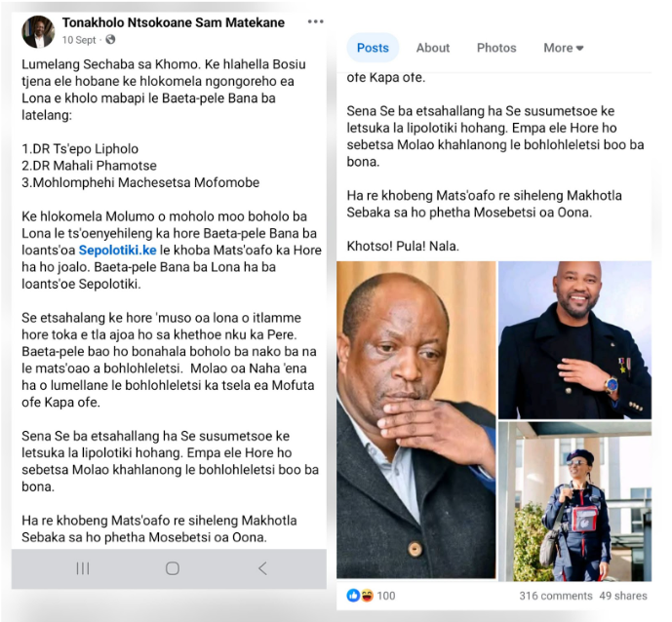Switch to the About tab

pyautogui.click(x=433, y=48)
